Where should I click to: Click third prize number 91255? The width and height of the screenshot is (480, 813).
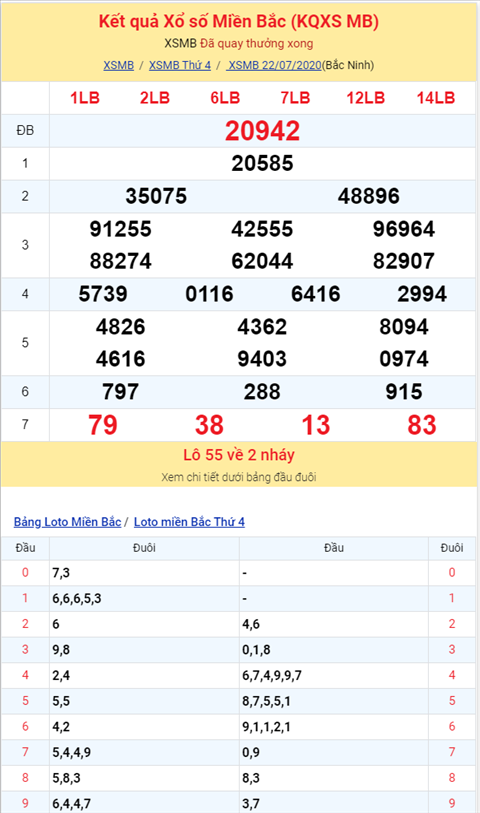[121, 229]
